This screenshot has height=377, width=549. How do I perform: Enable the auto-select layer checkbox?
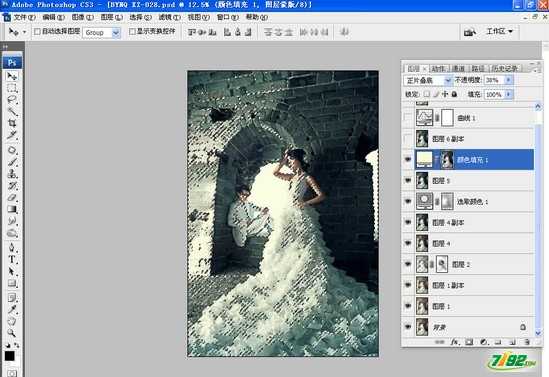click(x=37, y=32)
